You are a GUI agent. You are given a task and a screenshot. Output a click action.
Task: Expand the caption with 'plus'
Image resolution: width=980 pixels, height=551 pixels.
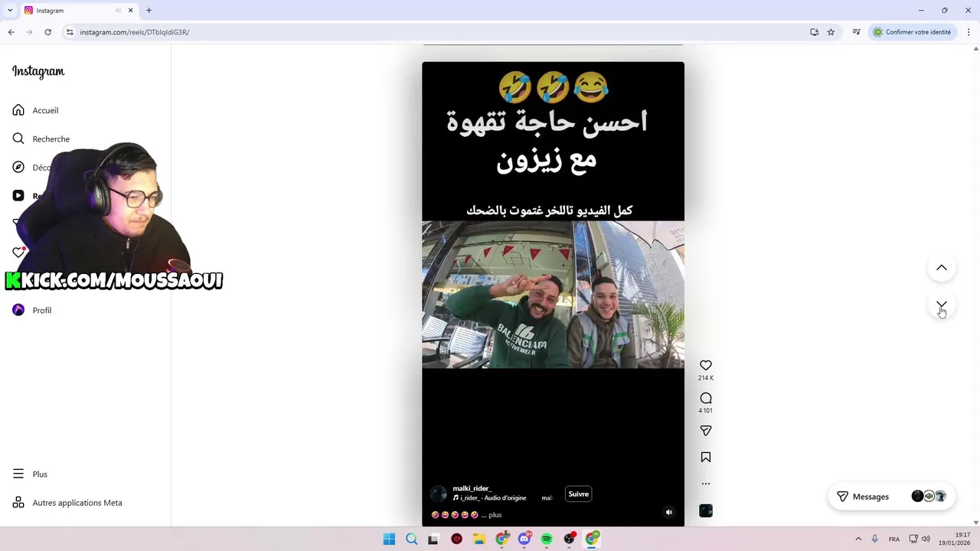(x=495, y=515)
